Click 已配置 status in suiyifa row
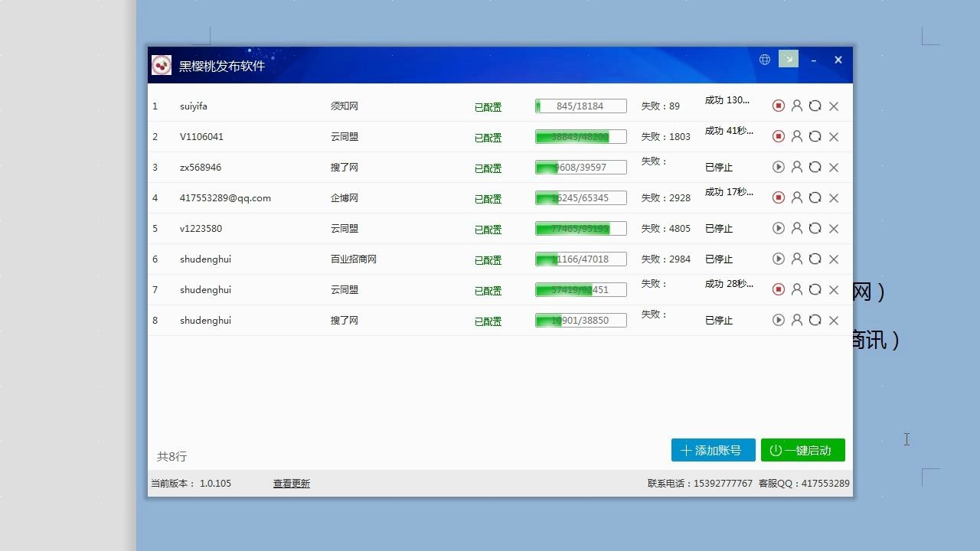980x551 pixels. point(488,107)
